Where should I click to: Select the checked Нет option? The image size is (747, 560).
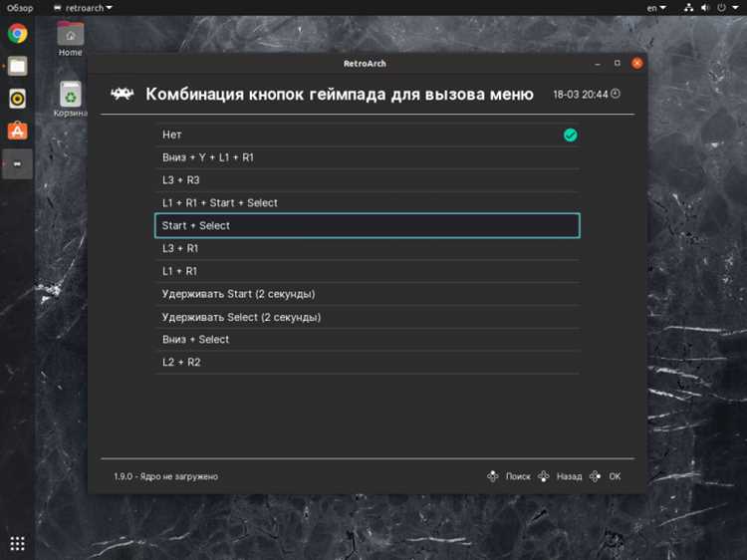(368, 135)
